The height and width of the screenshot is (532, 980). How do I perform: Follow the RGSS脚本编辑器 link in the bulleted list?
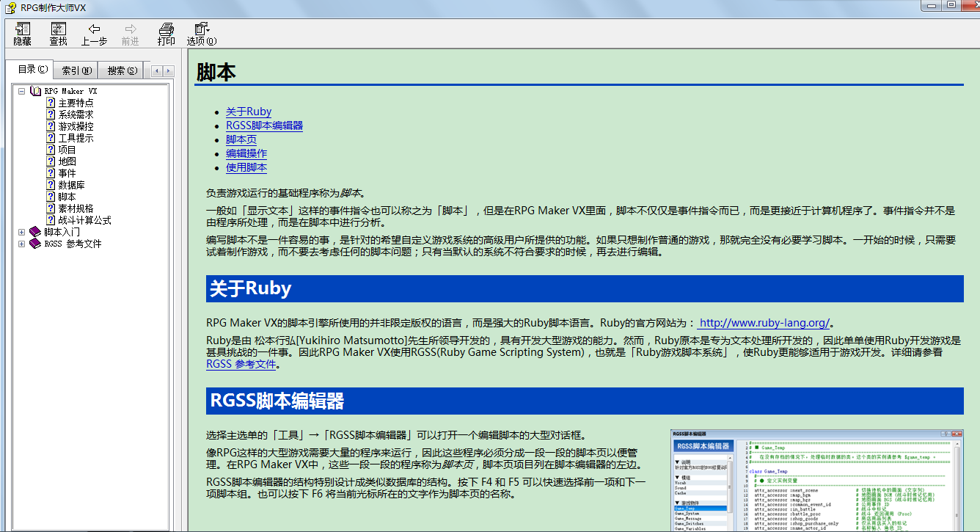click(x=264, y=125)
